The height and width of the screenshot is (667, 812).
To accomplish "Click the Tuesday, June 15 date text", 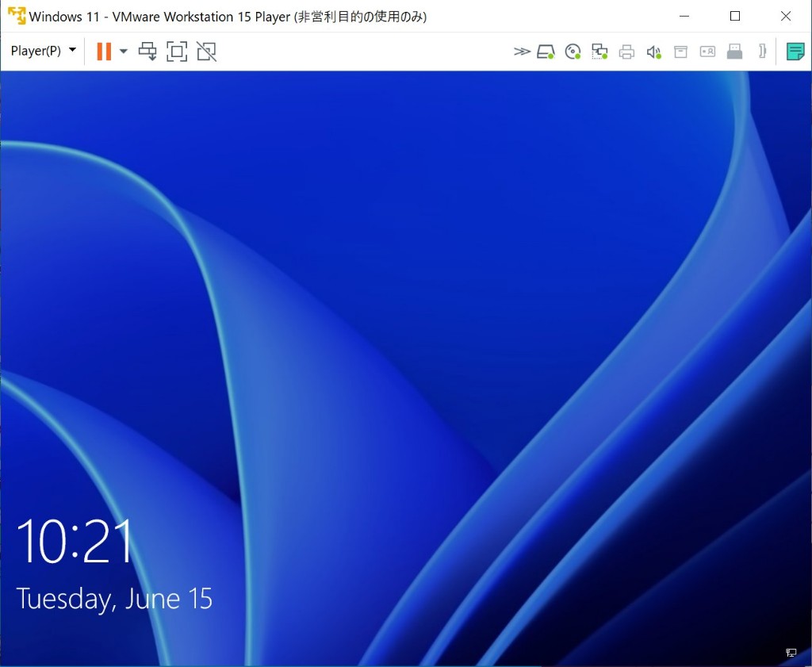I will pyautogui.click(x=114, y=599).
